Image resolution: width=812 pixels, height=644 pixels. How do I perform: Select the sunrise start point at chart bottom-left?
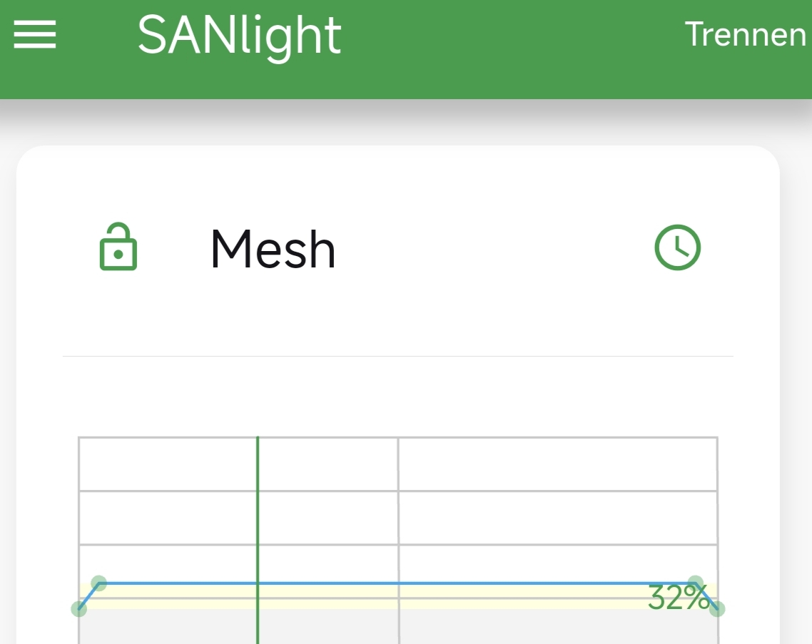point(78,609)
